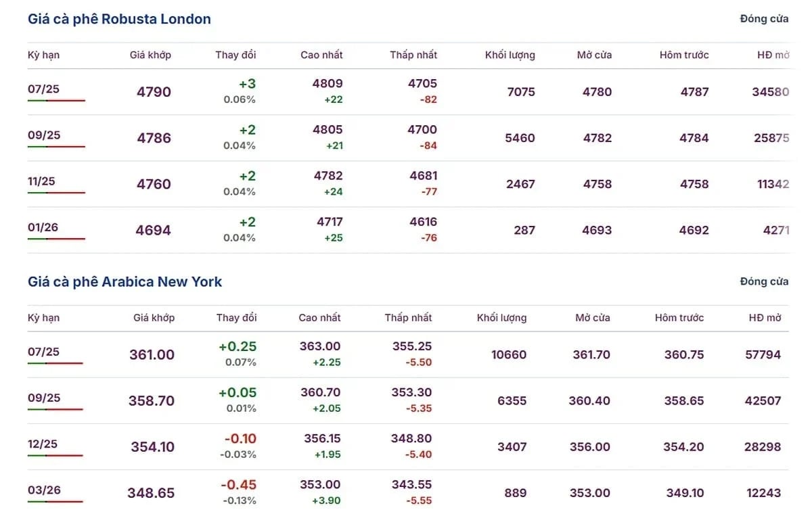Click Khối lượng column header in Robusta table
The height and width of the screenshot is (514, 812).
tap(510, 55)
